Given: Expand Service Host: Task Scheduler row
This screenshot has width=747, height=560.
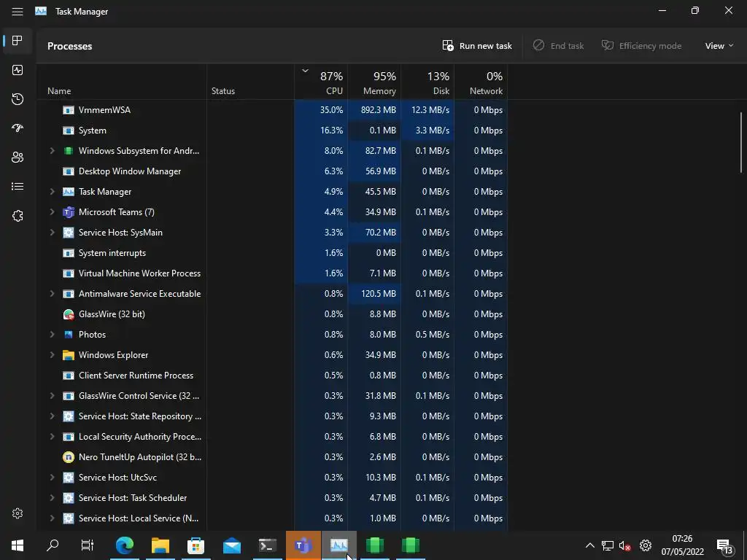Looking at the screenshot, I should [x=52, y=497].
